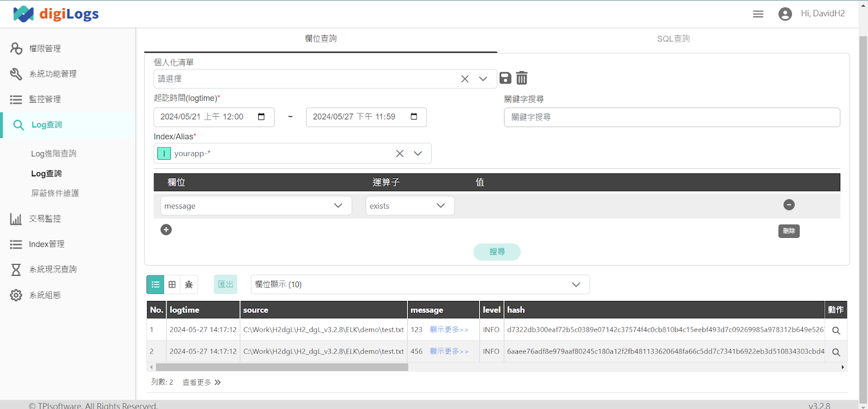Expand the 個人化清單 dropdown arrow
This screenshot has height=409, width=868.
[x=483, y=79]
